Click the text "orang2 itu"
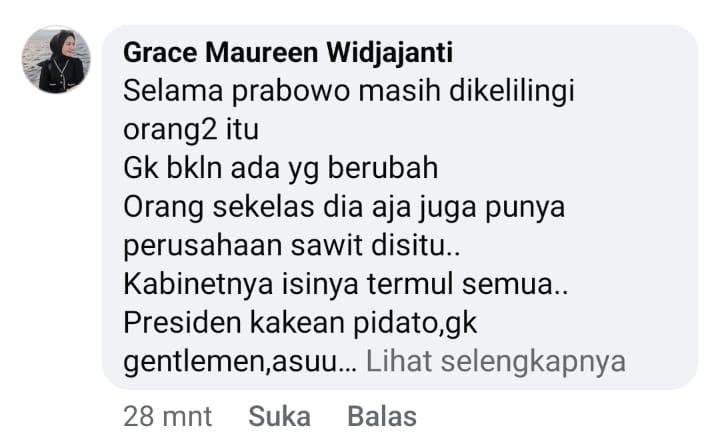The height and width of the screenshot is (437, 720). click(191, 130)
